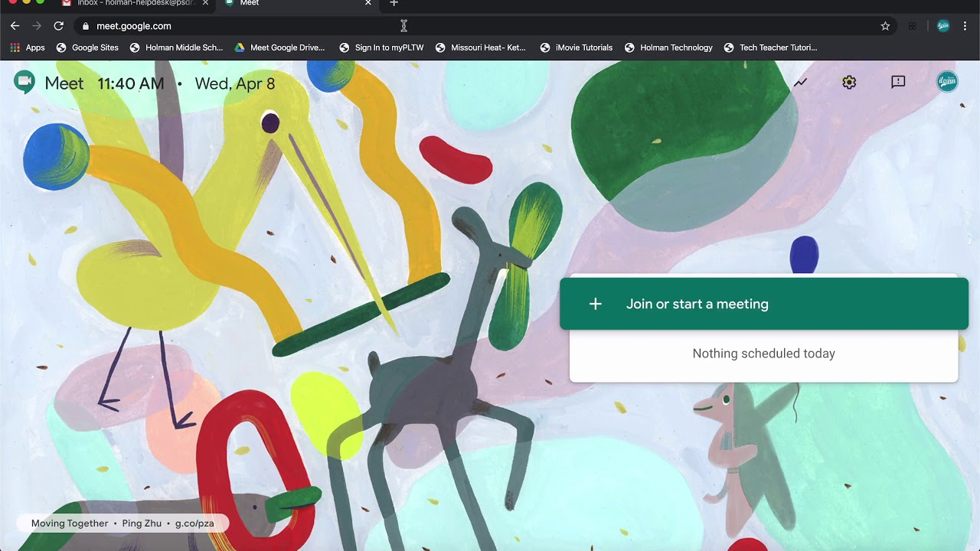The height and width of the screenshot is (551, 980).
Task: View site info via the lock icon
Action: click(85, 26)
